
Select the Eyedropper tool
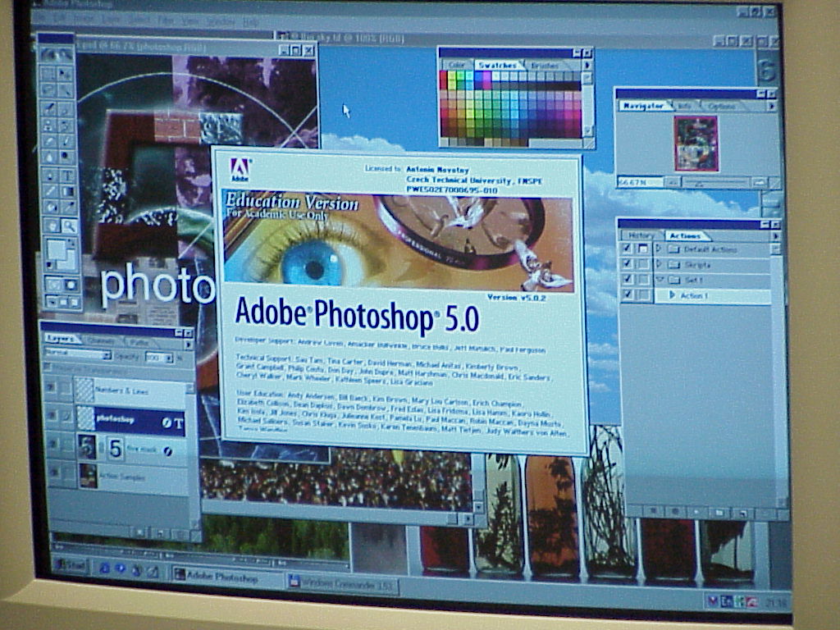[67, 207]
